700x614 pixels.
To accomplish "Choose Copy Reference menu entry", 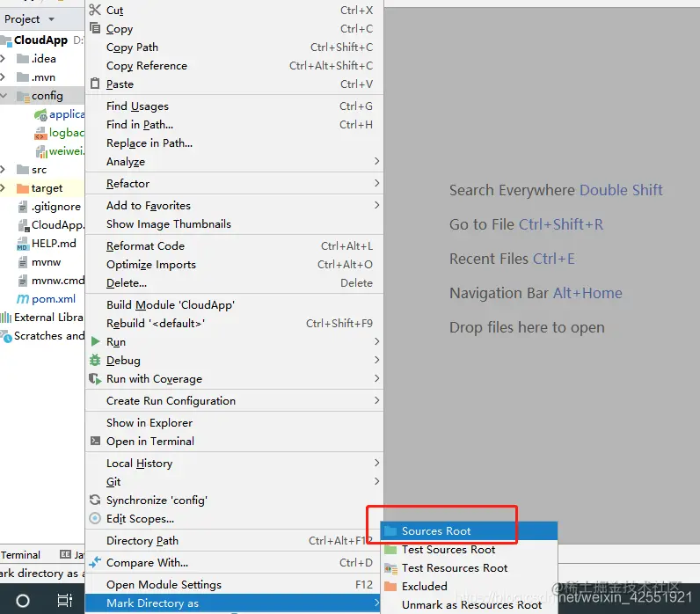I will (x=235, y=66).
